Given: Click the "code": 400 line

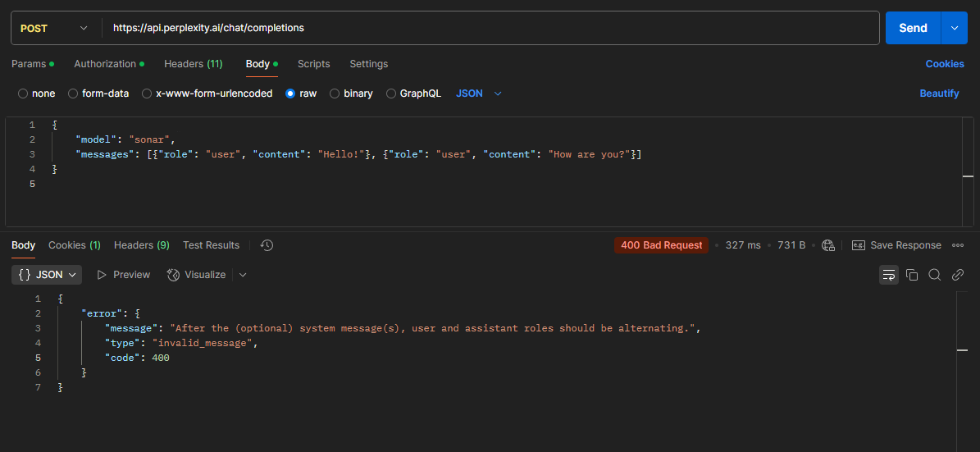Looking at the screenshot, I should [x=137, y=358].
